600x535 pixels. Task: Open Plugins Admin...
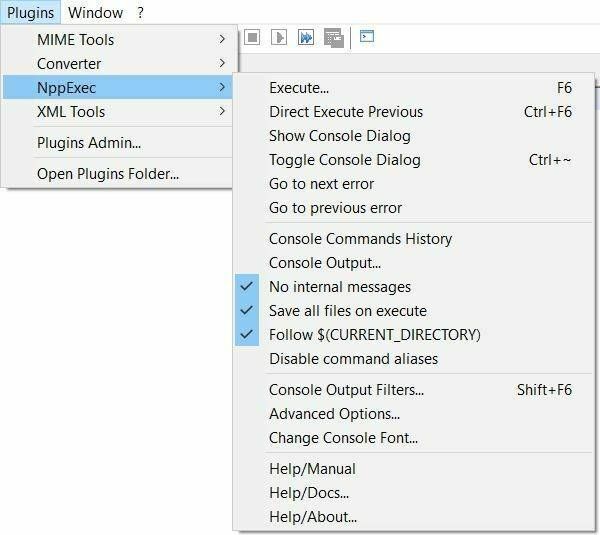(118, 142)
